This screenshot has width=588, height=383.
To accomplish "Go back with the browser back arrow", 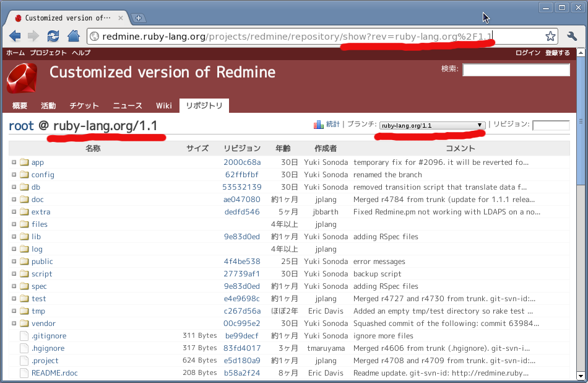I will point(15,36).
